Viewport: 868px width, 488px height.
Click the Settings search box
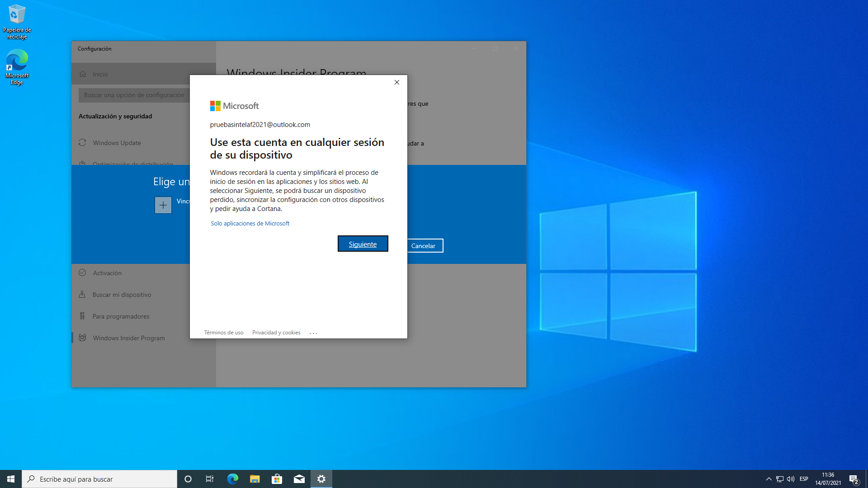tap(134, 95)
